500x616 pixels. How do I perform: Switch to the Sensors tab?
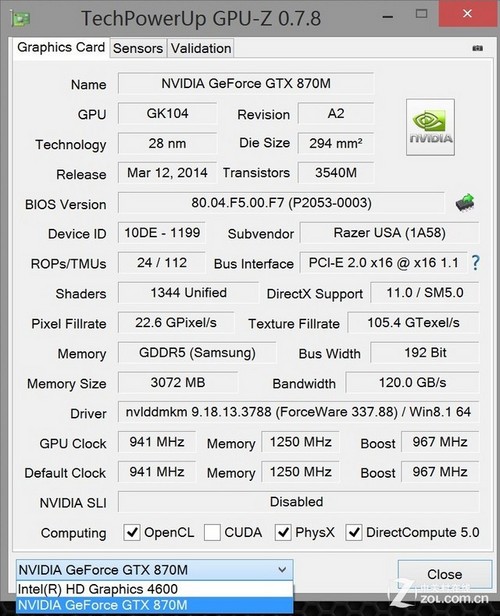(x=138, y=48)
